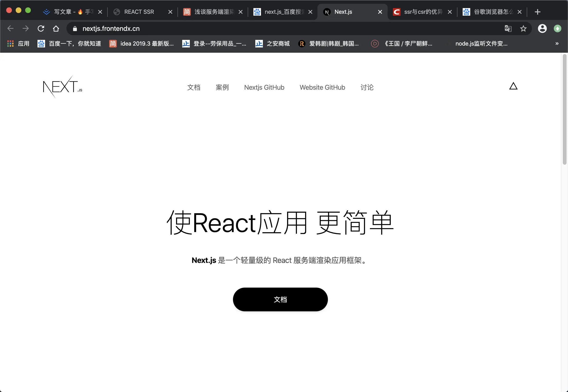This screenshot has width=568, height=392.
Task: Open the Nextjs GitHub link
Action: [x=264, y=87]
